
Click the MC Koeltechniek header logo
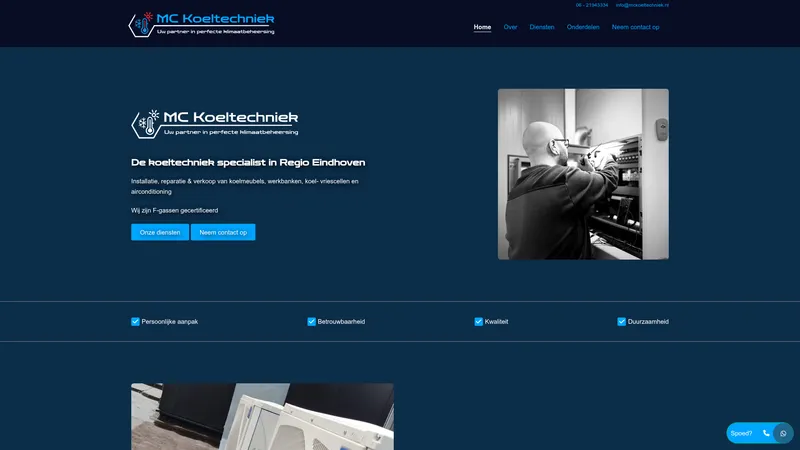click(x=202, y=24)
